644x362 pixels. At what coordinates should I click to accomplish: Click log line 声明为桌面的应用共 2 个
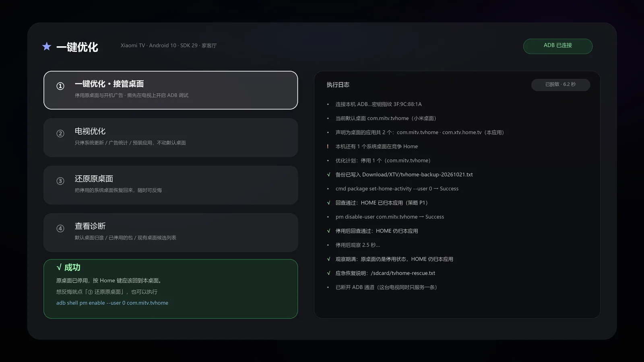(x=420, y=132)
